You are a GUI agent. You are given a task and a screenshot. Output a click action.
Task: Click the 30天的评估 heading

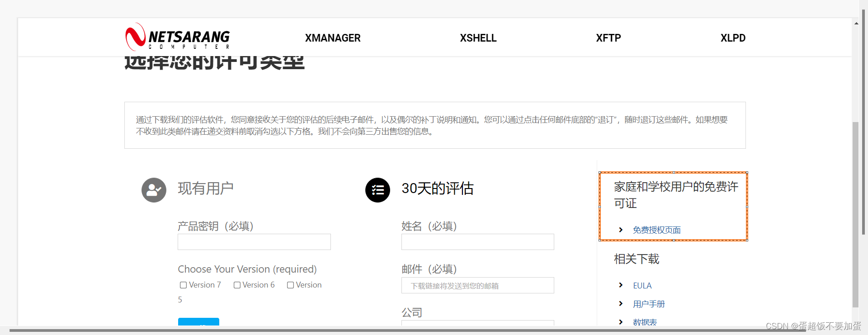point(438,189)
